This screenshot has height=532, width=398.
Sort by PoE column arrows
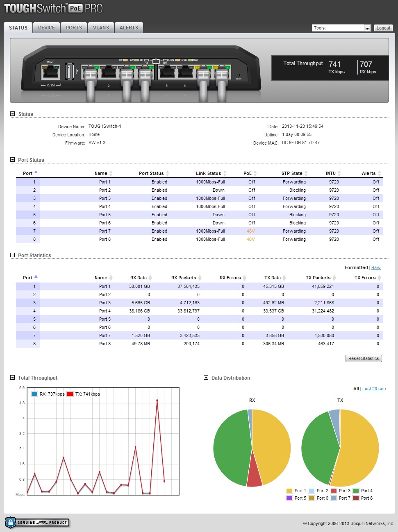coord(255,173)
